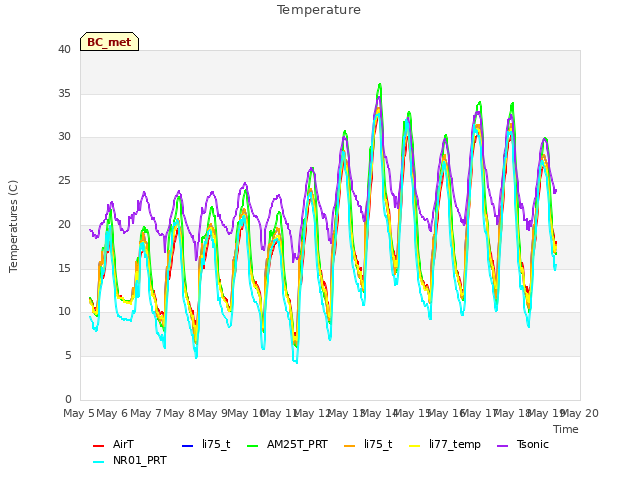Click the May 5 x-axis label
The height and width of the screenshot is (480, 640).
pos(79,413)
